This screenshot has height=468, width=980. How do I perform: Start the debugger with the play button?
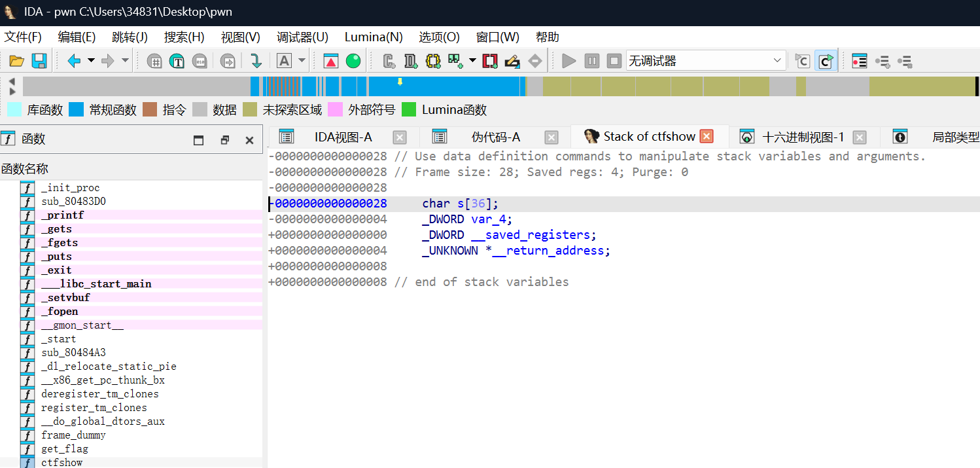[569, 62]
